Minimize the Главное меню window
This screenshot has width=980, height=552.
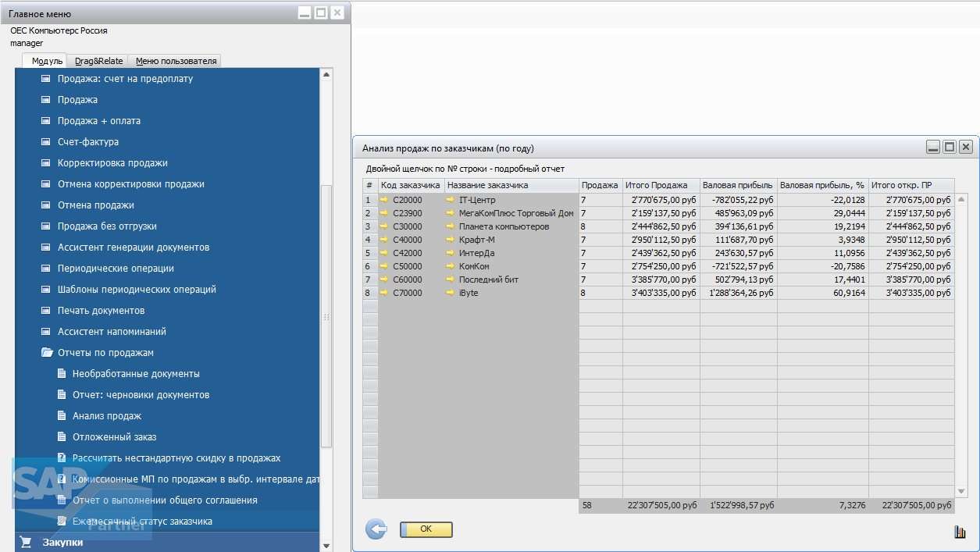[x=305, y=12]
